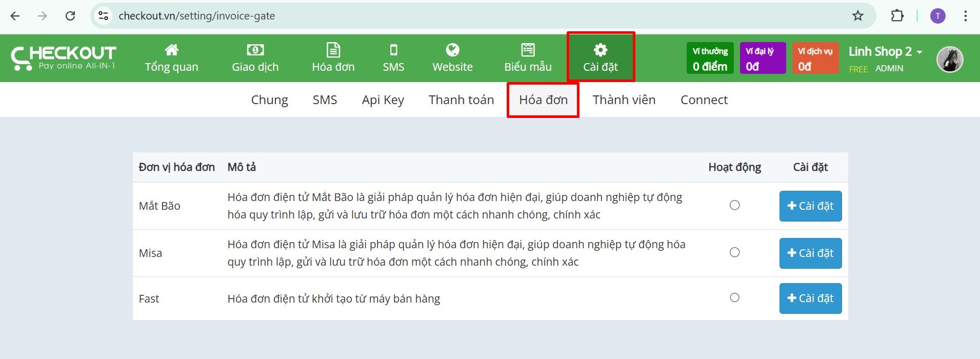Image resolution: width=980 pixels, height=359 pixels.
Task: Open Website globe icon
Action: tap(452, 50)
